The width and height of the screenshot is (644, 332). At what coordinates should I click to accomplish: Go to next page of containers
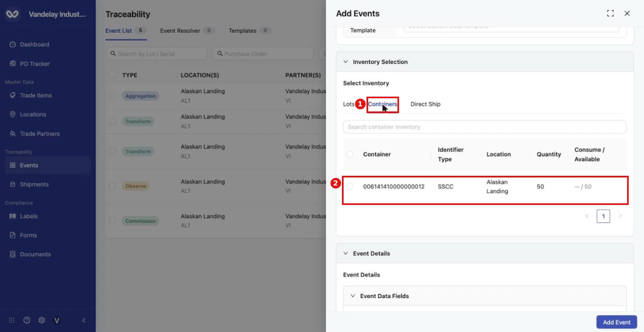point(620,216)
